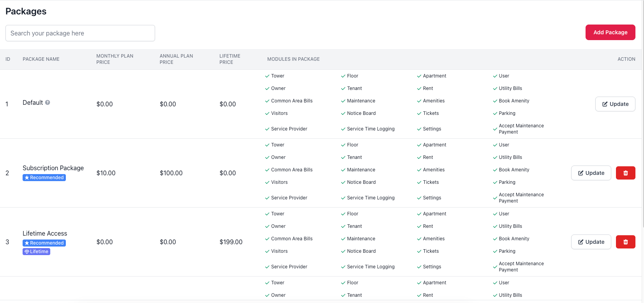Click Tower module in Default row
644x303 pixels.
(277, 76)
